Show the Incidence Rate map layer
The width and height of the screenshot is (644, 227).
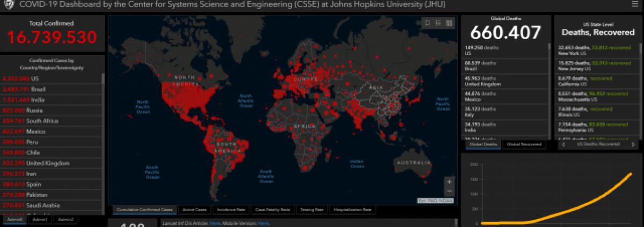230,209
